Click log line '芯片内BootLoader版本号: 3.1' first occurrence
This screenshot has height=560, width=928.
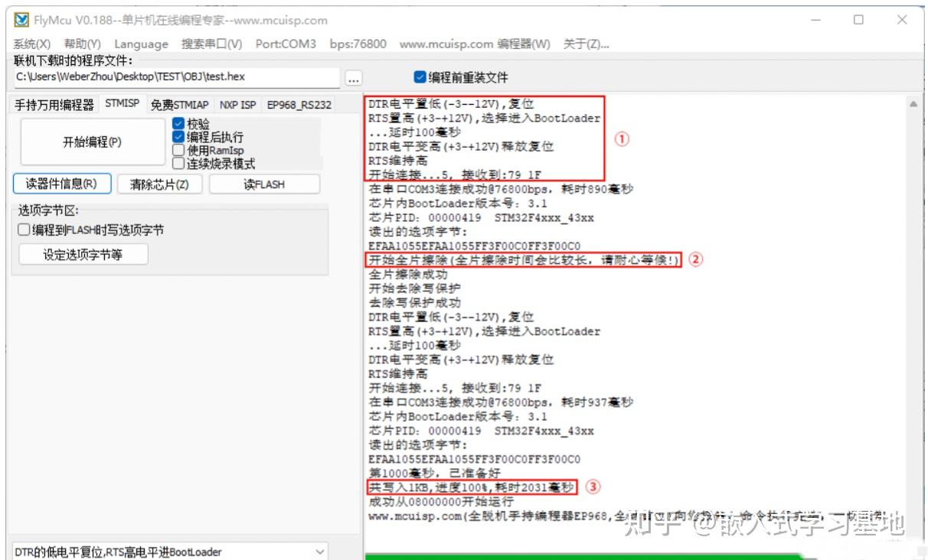pyautogui.click(x=458, y=203)
